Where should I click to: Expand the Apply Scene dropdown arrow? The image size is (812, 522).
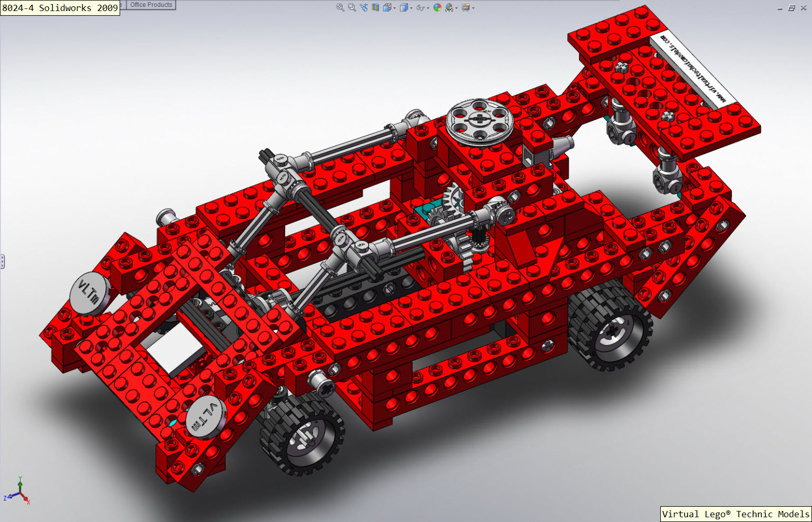coord(456,8)
